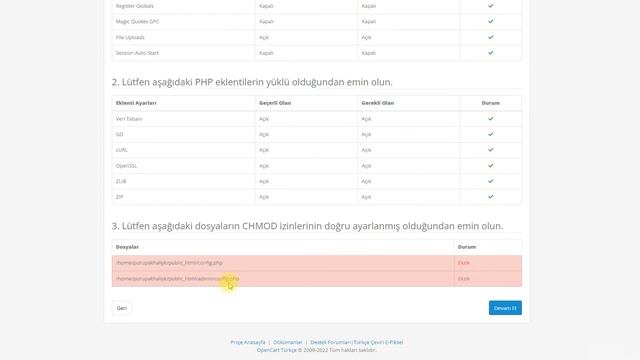Click the Gerekli Olan value for OpenSSL

coord(366,166)
